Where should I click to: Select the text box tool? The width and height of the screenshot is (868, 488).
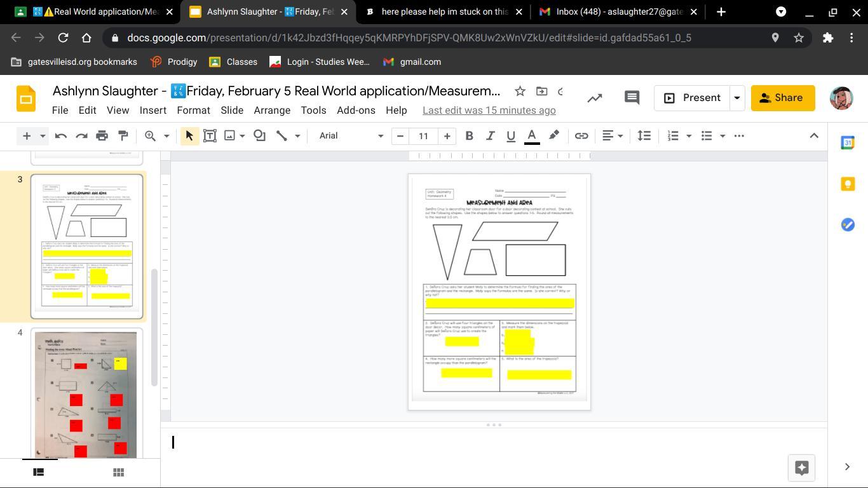tap(210, 135)
